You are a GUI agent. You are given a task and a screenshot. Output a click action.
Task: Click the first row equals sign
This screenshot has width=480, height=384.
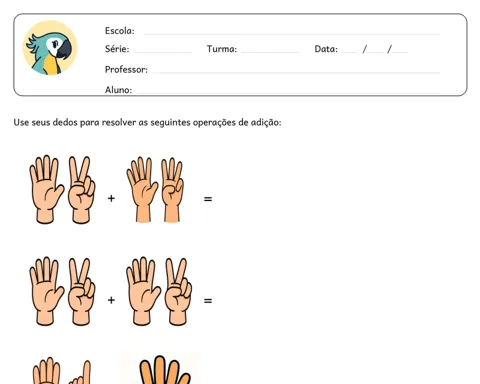(208, 199)
